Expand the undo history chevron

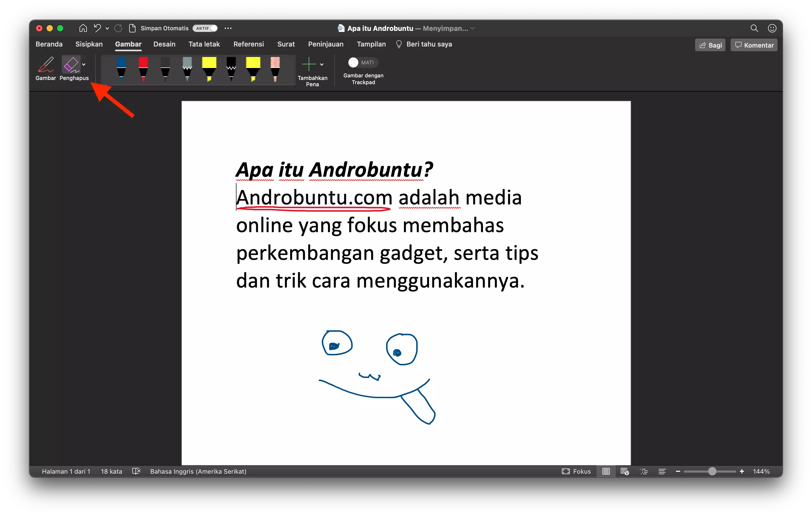107,28
